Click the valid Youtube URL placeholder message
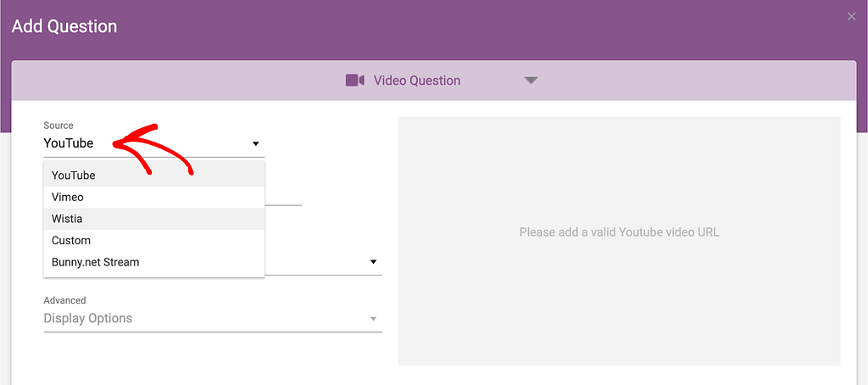868x385 pixels. pyautogui.click(x=619, y=232)
